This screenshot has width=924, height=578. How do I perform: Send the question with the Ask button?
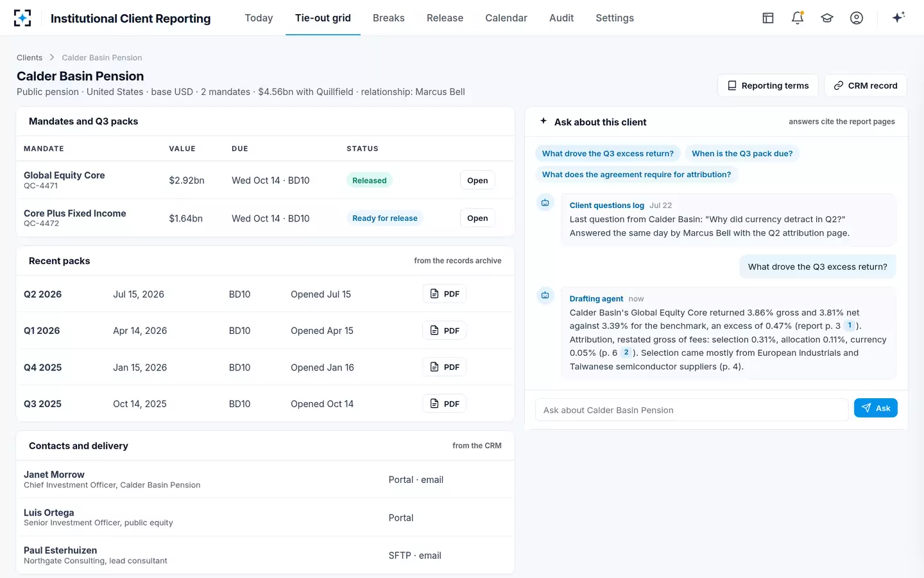click(x=876, y=408)
